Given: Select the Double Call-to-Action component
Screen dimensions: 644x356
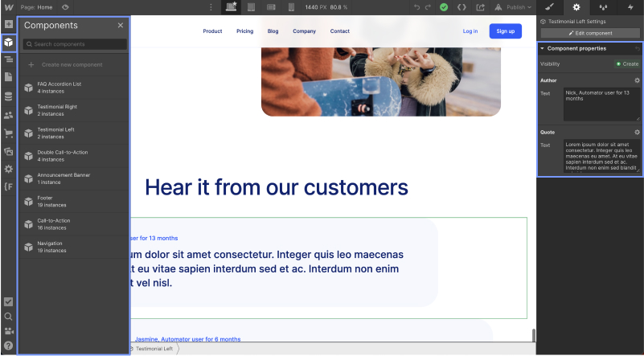Looking at the screenshot, I should [74, 156].
